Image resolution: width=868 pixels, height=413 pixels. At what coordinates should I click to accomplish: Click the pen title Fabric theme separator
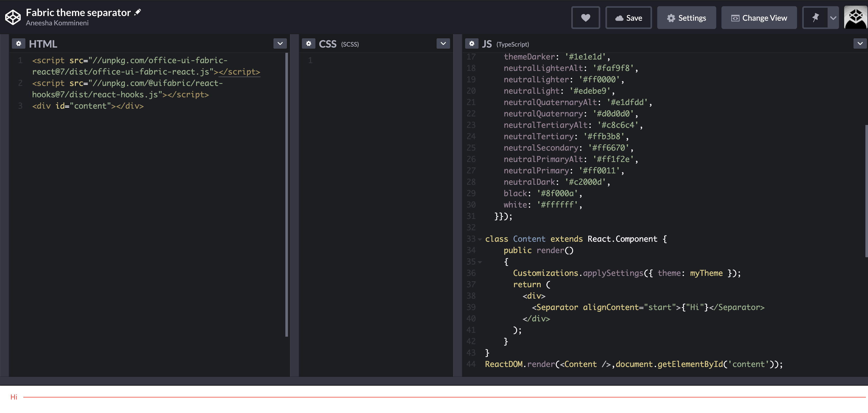click(78, 12)
